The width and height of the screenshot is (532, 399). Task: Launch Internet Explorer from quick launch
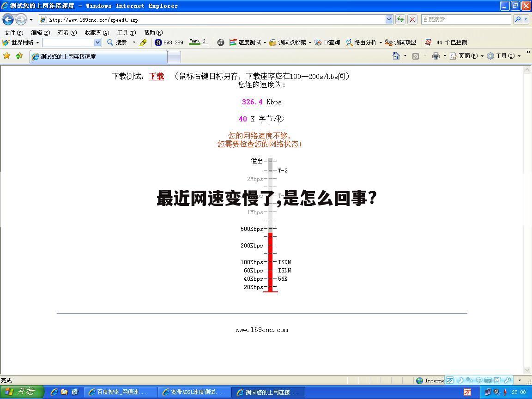[x=54, y=392]
